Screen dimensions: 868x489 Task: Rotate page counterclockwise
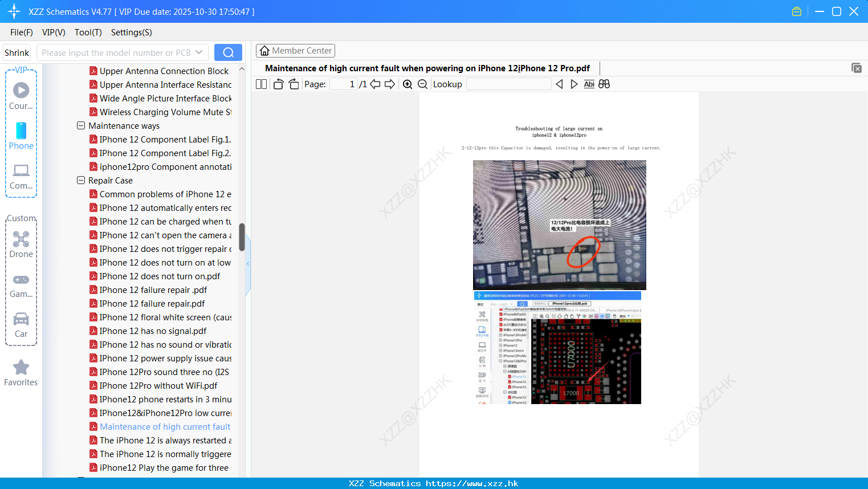(x=278, y=84)
